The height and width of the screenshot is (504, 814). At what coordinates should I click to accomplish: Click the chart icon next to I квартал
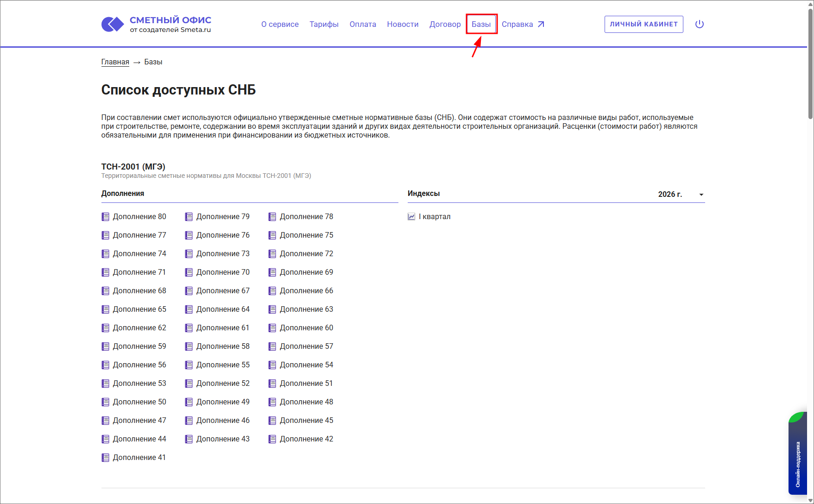pyautogui.click(x=411, y=217)
